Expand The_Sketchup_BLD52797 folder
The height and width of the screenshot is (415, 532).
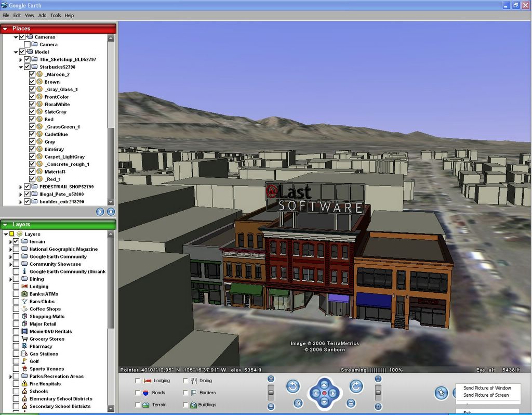(x=21, y=59)
